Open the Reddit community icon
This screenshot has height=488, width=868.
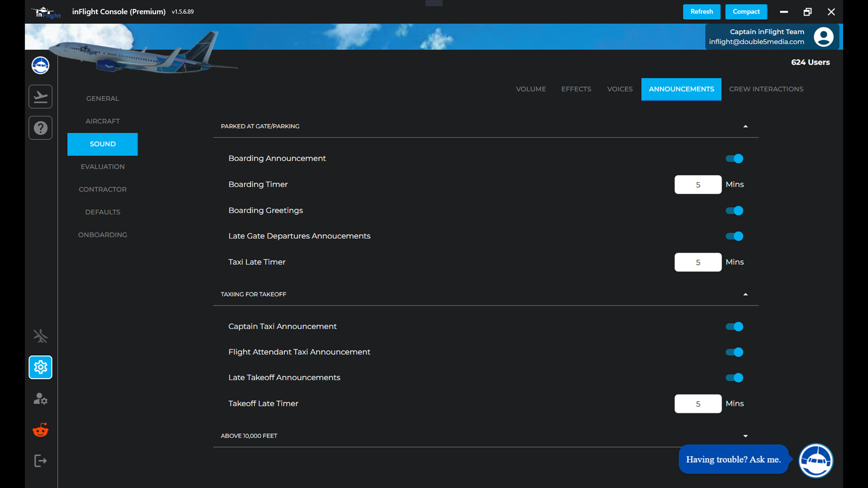(40, 430)
